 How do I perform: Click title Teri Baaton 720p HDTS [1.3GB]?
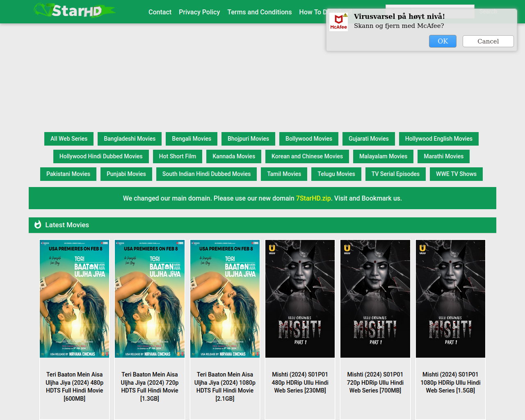pyautogui.click(x=150, y=386)
